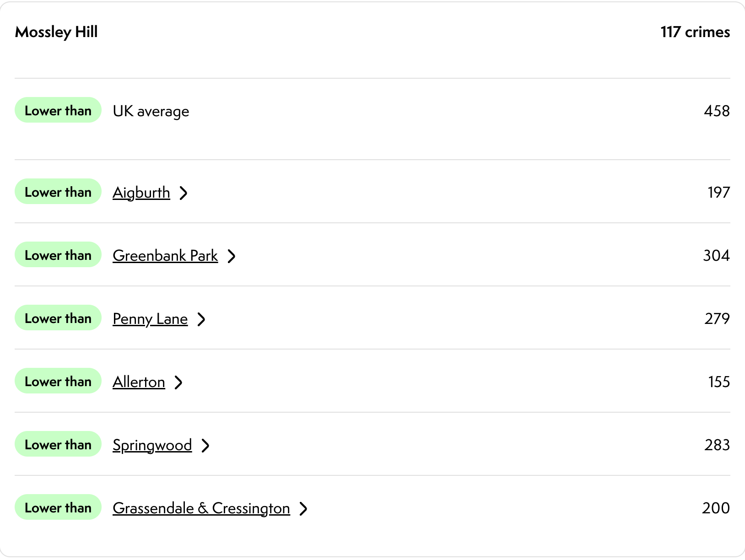Select the UK average label text
This screenshot has height=560, width=745.
[x=151, y=111]
